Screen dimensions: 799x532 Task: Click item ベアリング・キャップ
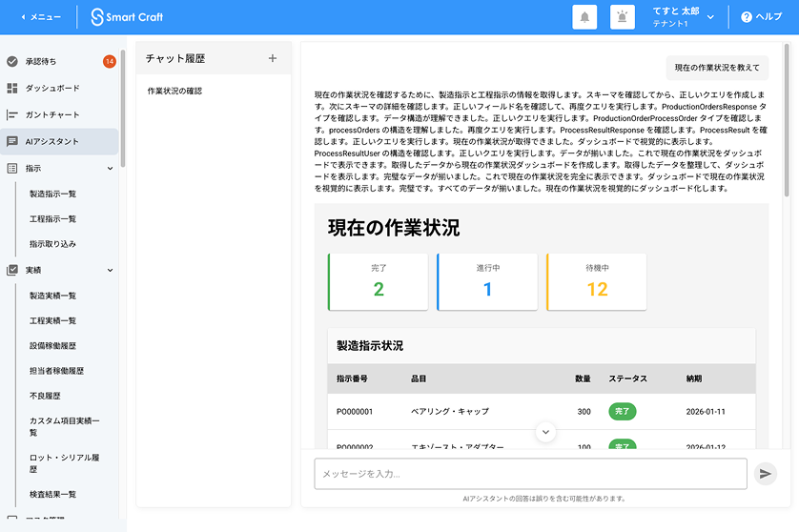click(450, 411)
